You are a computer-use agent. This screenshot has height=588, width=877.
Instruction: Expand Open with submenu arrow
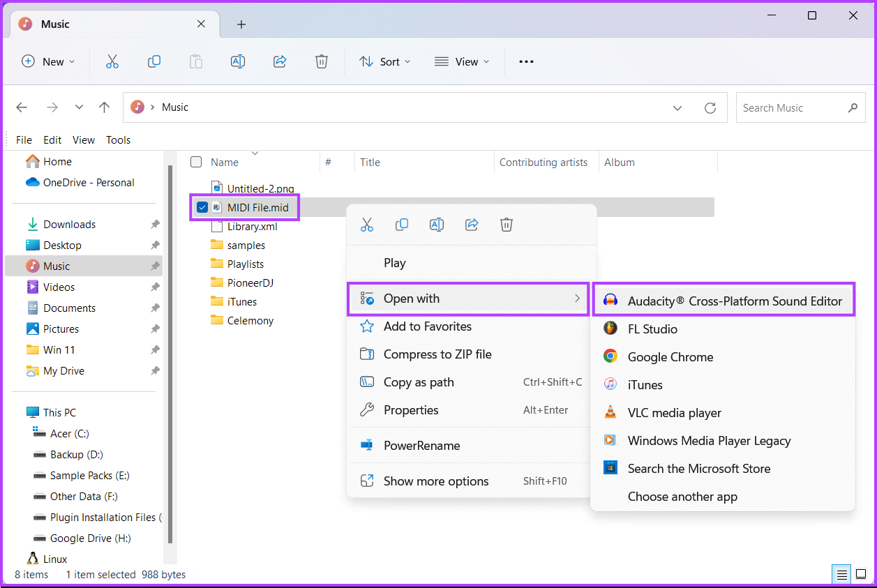coord(577,299)
